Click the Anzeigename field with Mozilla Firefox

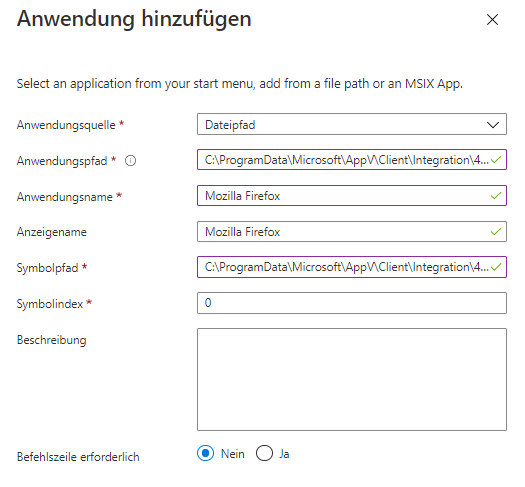(x=352, y=231)
